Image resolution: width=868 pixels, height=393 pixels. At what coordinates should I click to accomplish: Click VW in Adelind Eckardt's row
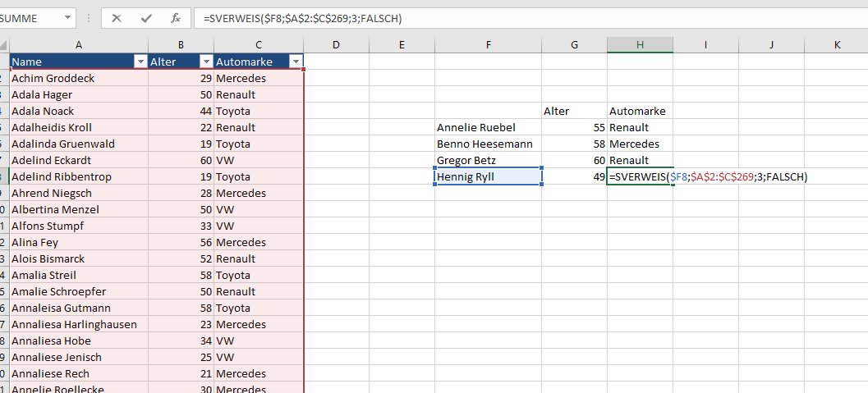point(259,160)
